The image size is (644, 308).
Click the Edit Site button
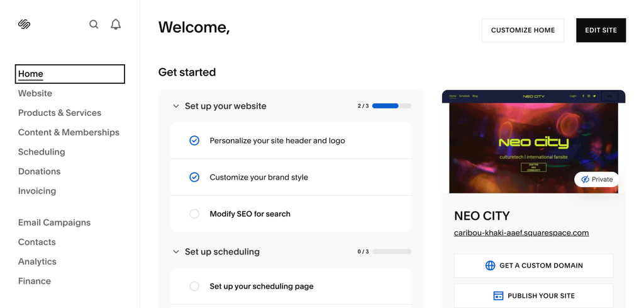(601, 30)
